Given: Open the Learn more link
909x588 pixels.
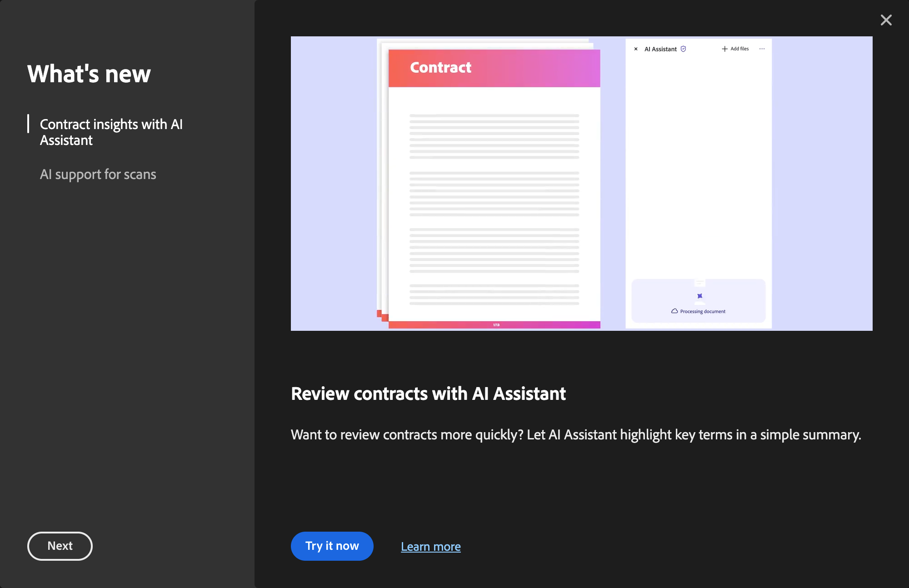Looking at the screenshot, I should tap(431, 546).
